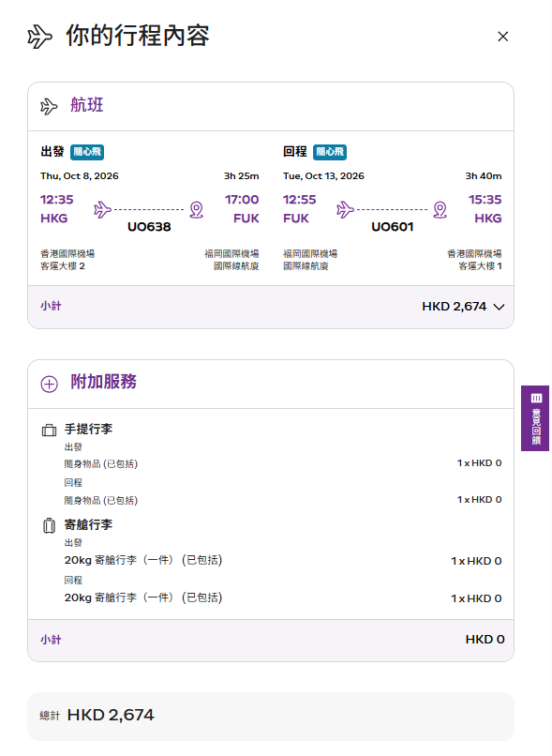Expand the HKD 2,674 flight subtotal chevron
The width and height of the screenshot is (552, 756).
point(500,307)
